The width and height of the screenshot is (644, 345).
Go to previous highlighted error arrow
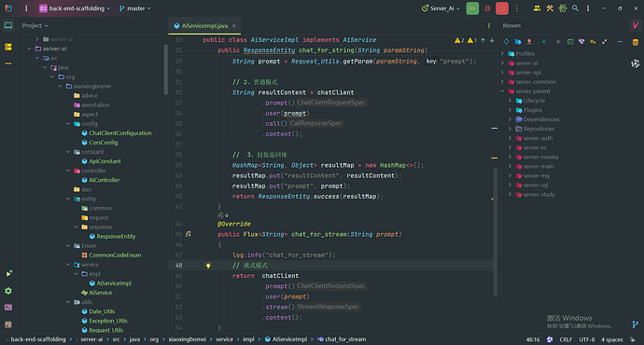click(x=483, y=40)
